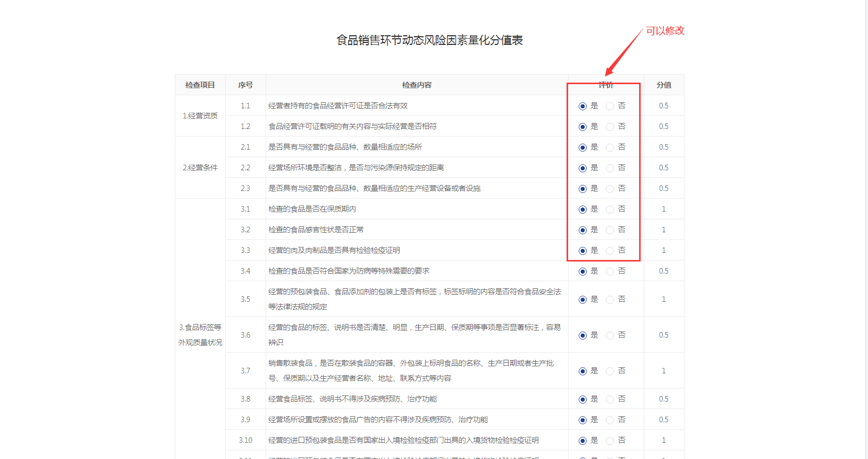
Task: Select '是' for item 3.3 meat quarantine certificate
Action: [583, 251]
